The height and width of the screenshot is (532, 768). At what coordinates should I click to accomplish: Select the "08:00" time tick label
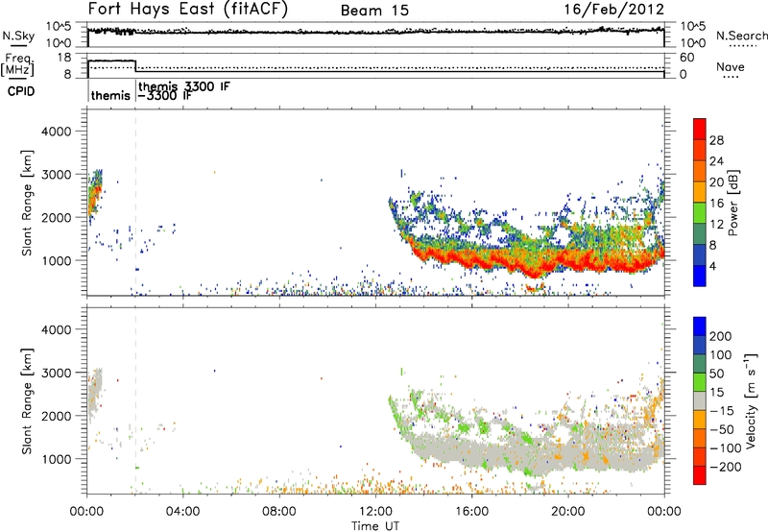(279, 512)
